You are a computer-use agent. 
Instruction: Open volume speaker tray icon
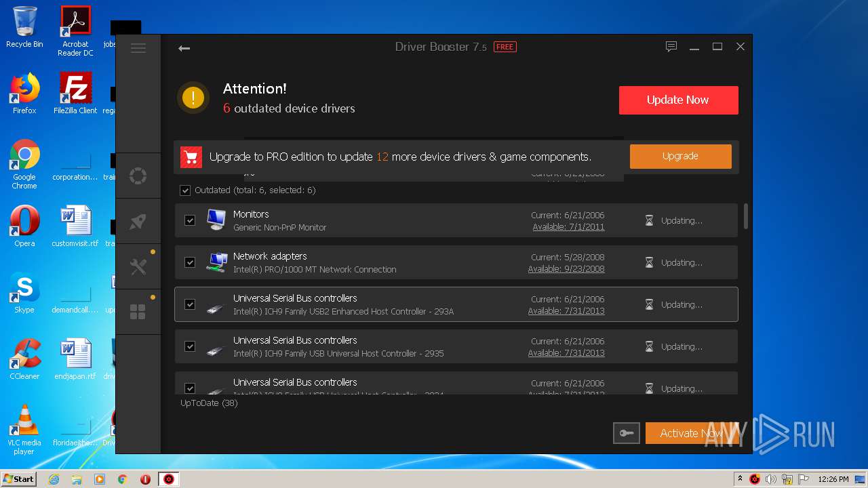pos(771,479)
